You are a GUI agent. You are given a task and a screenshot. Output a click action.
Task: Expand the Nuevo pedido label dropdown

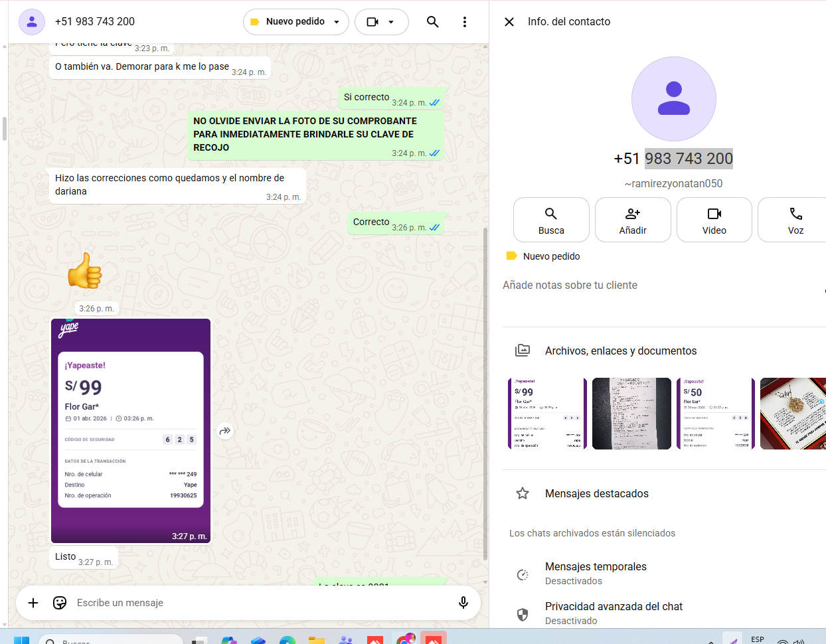pyautogui.click(x=295, y=22)
